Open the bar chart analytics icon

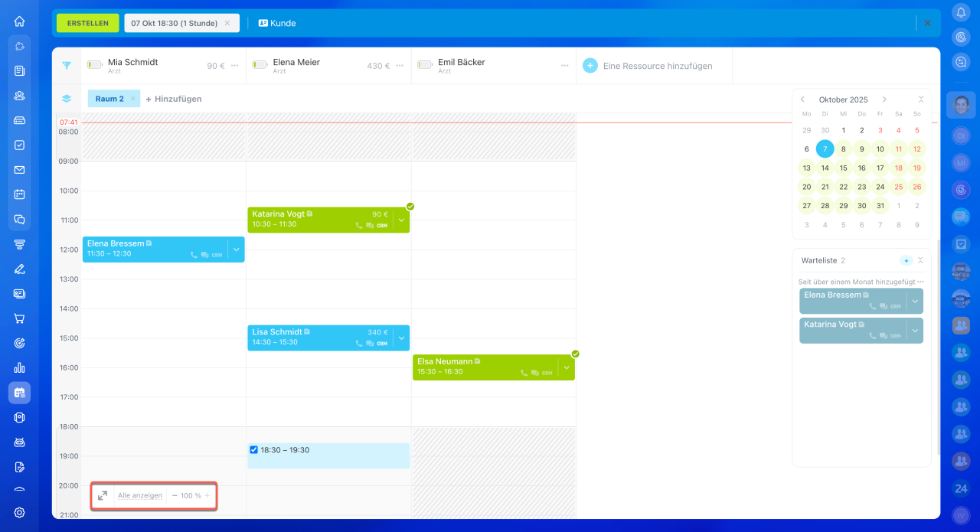click(x=19, y=367)
